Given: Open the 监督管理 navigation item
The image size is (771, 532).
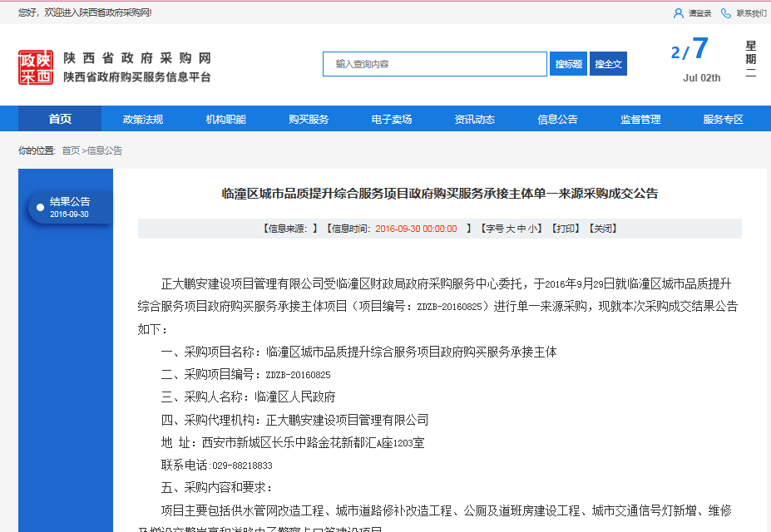Looking at the screenshot, I should point(640,119).
